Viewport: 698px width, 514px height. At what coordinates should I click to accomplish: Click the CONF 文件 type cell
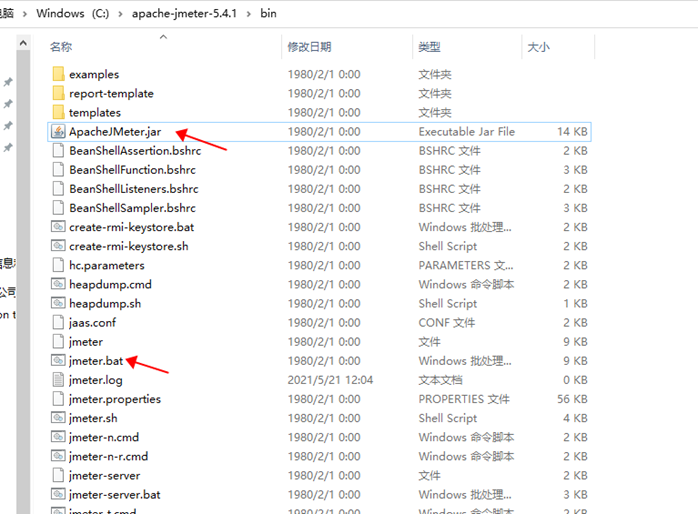click(446, 323)
